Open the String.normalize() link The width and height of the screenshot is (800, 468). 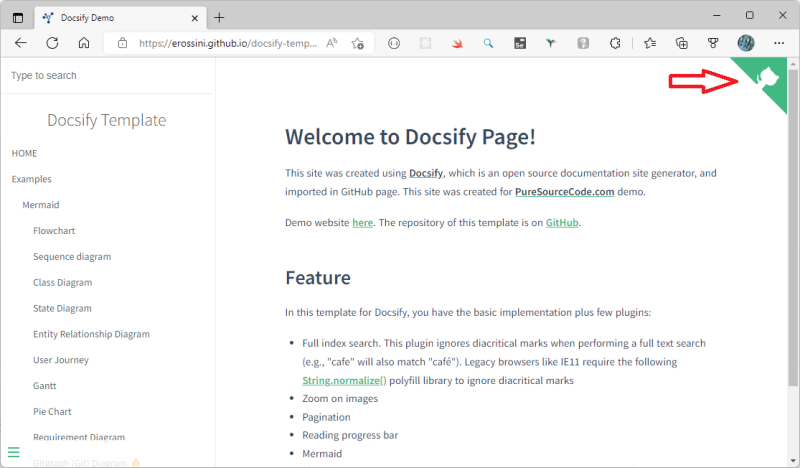pos(344,381)
